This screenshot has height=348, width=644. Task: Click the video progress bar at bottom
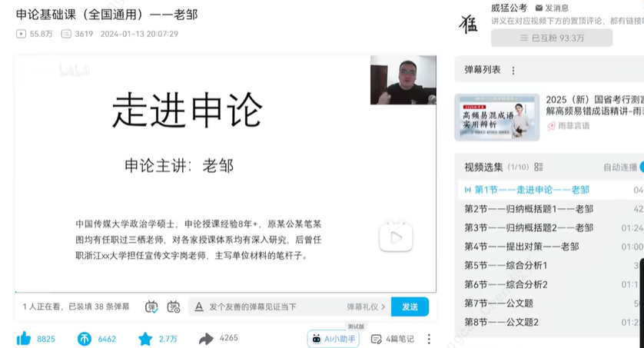coord(225,292)
